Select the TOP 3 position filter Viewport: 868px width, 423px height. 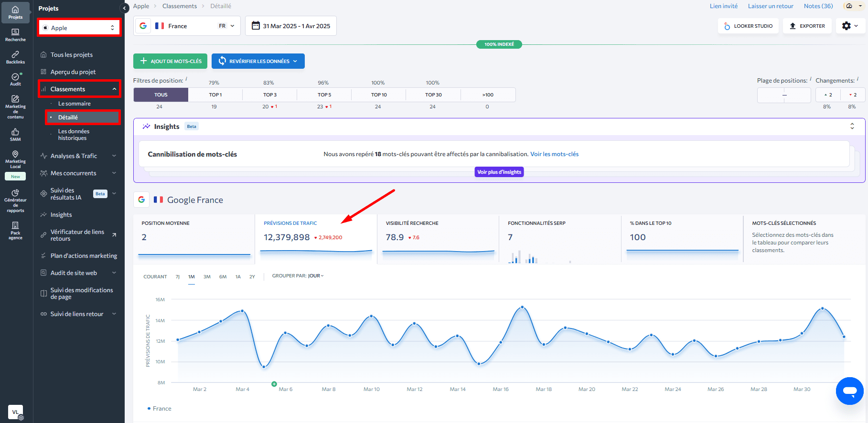point(270,95)
